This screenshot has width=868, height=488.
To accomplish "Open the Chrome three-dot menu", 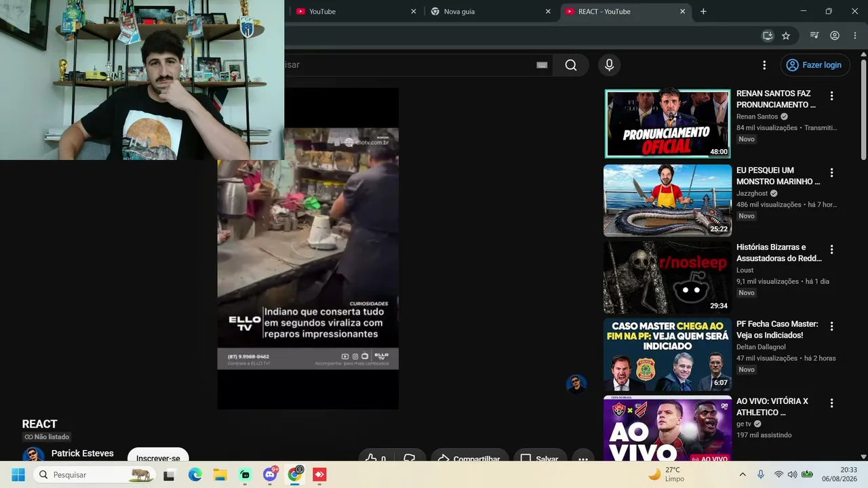I will [855, 36].
